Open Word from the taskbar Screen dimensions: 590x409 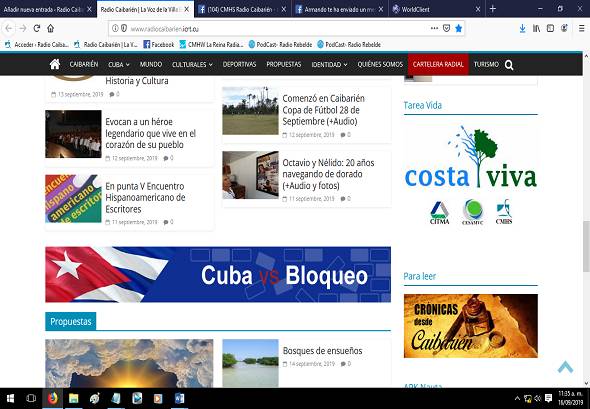pos(179,398)
